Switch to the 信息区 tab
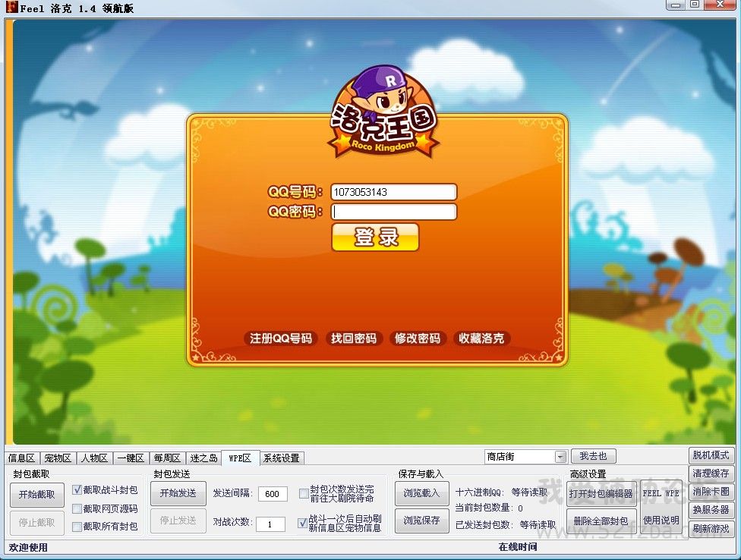This screenshot has width=741, height=560. pos(22,458)
